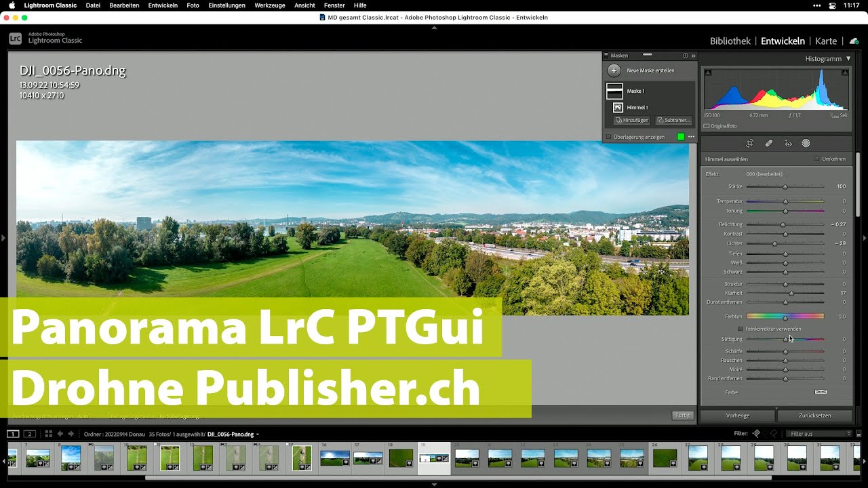Click the plus icon to create new mask

point(614,70)
